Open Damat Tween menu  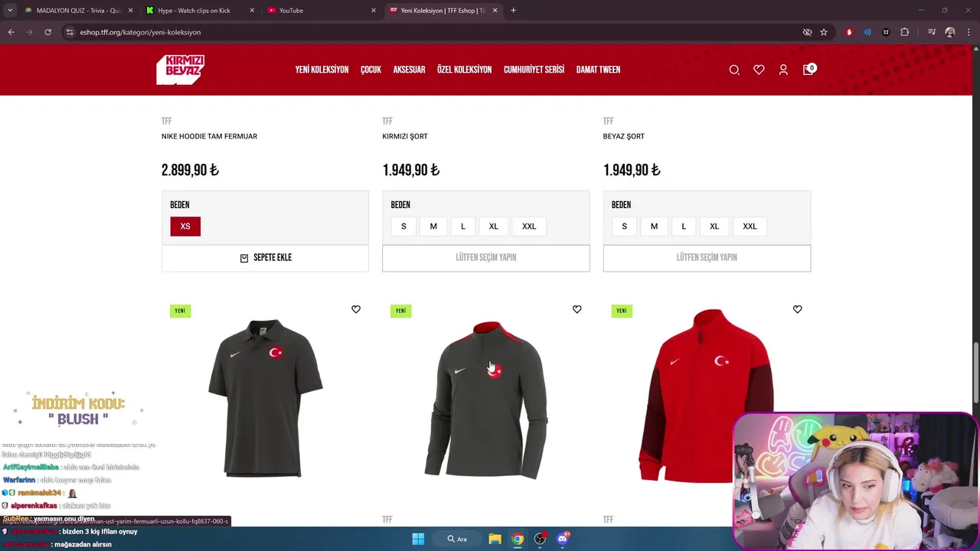[598, 70]
